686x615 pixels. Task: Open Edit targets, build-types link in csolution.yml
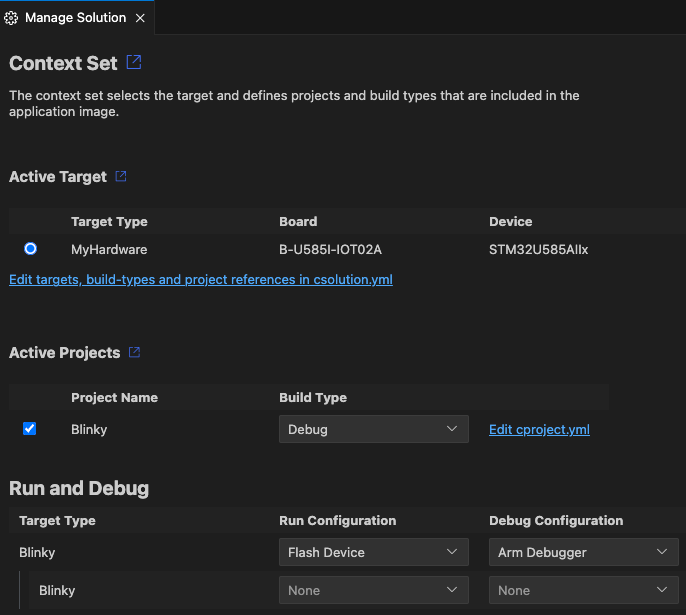(x=201, y=280)
